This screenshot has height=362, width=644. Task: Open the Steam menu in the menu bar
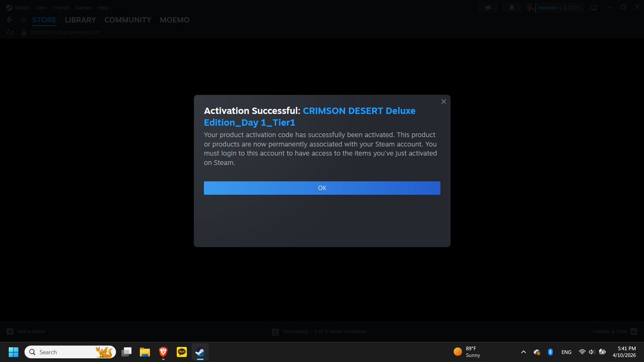pyautogui.click(x=22, y=8)
